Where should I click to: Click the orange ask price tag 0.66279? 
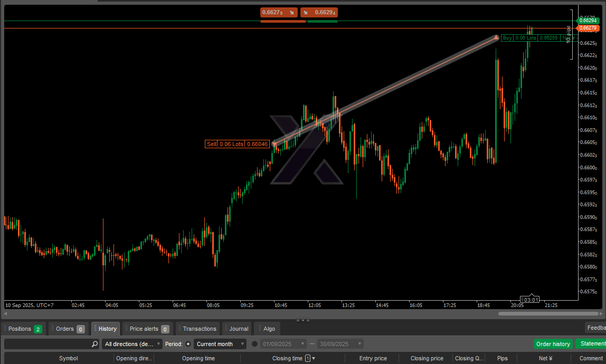coord(588,28)
